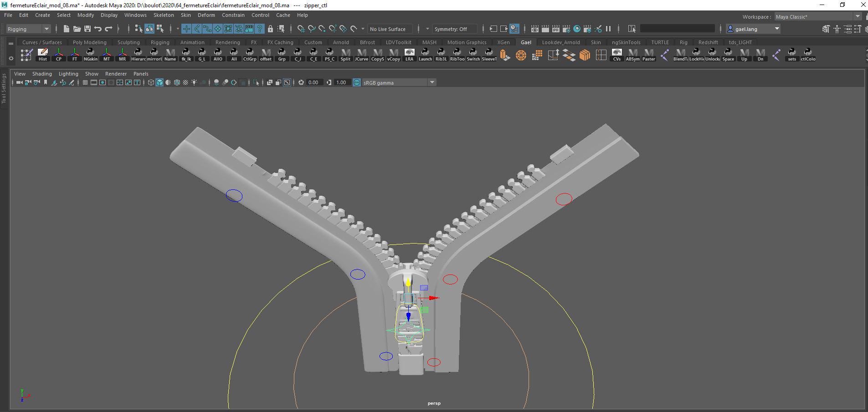Screen dimensions: 868x412
Task: Click the ctlColo shelf script
Action: click(x=807, y=54)
